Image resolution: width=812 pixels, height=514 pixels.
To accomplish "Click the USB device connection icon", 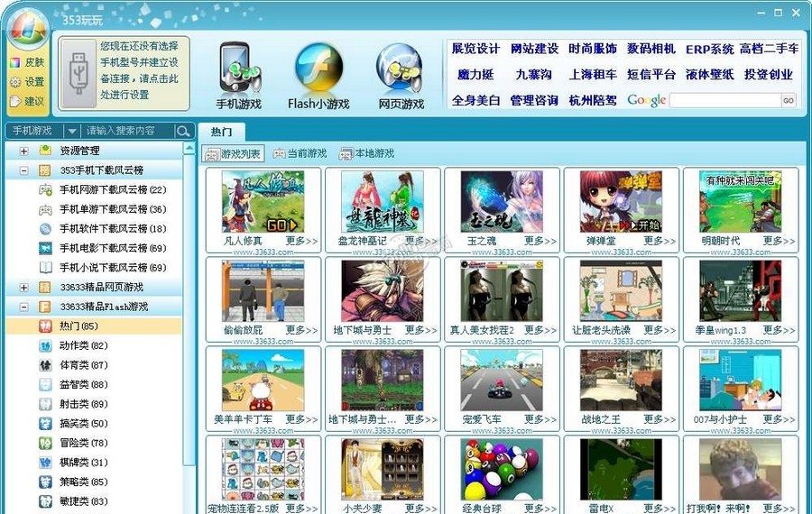I will 78,73.
